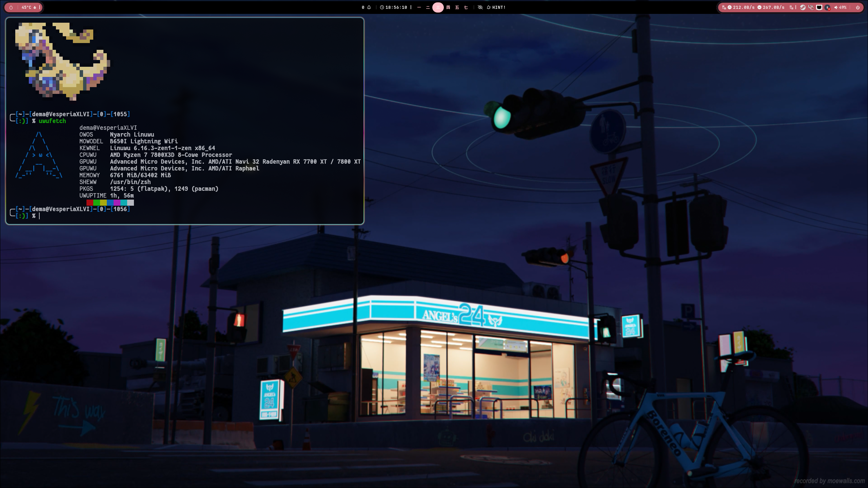
Task: Open the power menu icon
Action: pyautogui.click(x=857, y=7)
